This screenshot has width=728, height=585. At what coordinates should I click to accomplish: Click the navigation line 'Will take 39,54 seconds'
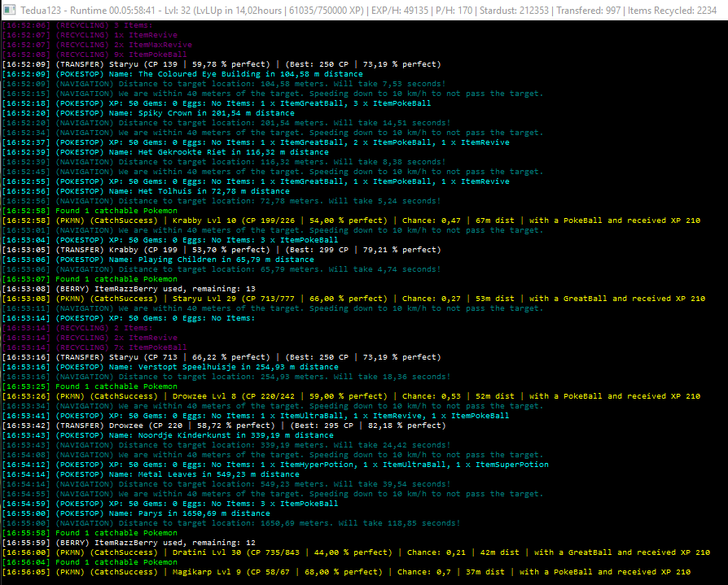tap(226, 484)
